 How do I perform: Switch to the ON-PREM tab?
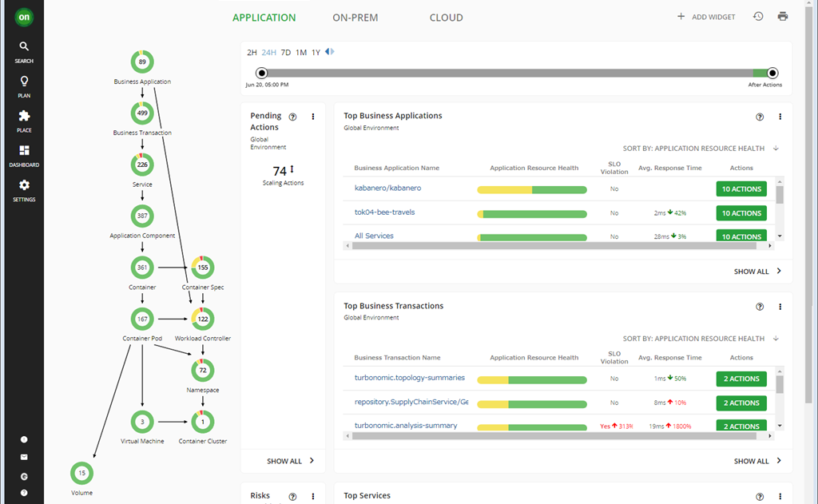tap(355, 18)
